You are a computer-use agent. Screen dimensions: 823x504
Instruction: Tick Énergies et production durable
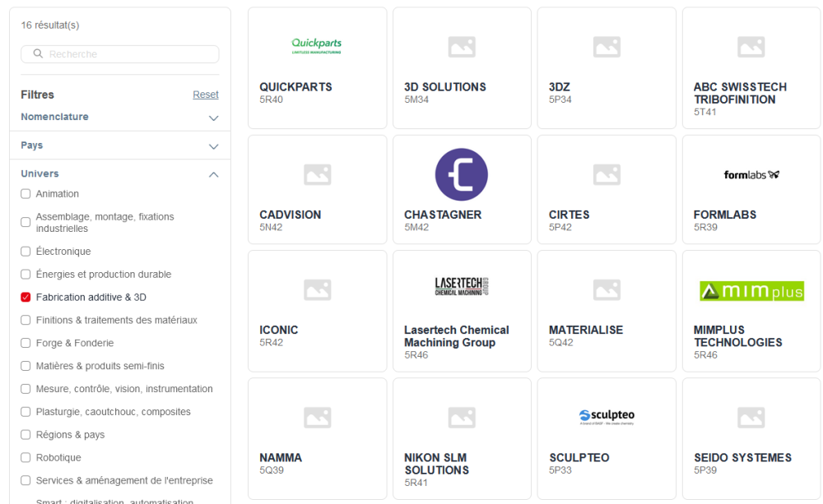tap(26, 275)
